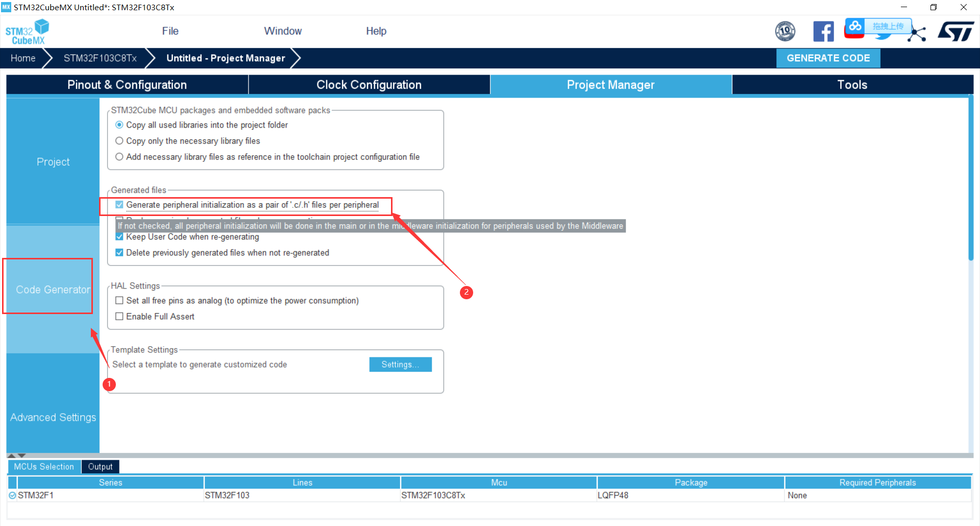Open the 10 years anniversary badge
980x526 pixels.
tap(785, 31)
